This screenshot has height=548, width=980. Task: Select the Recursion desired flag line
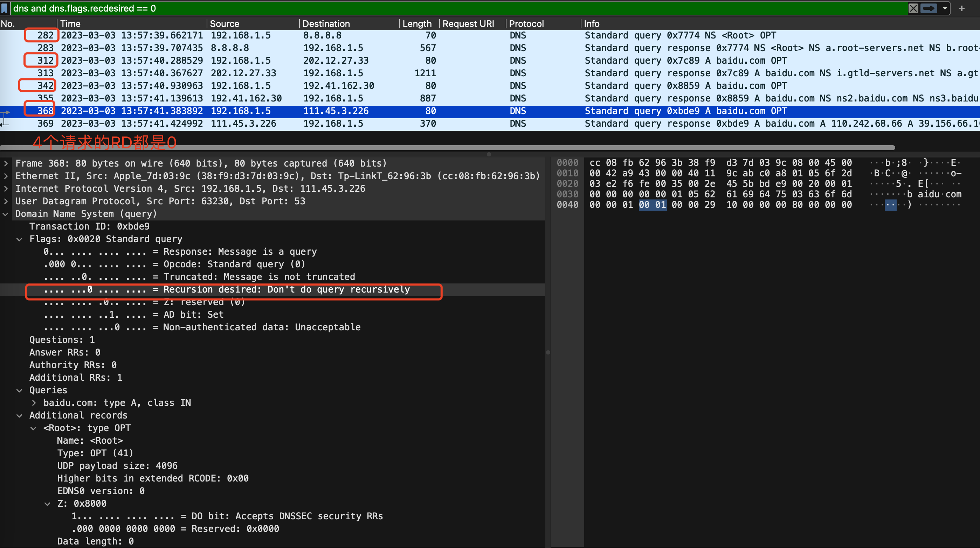226,290
